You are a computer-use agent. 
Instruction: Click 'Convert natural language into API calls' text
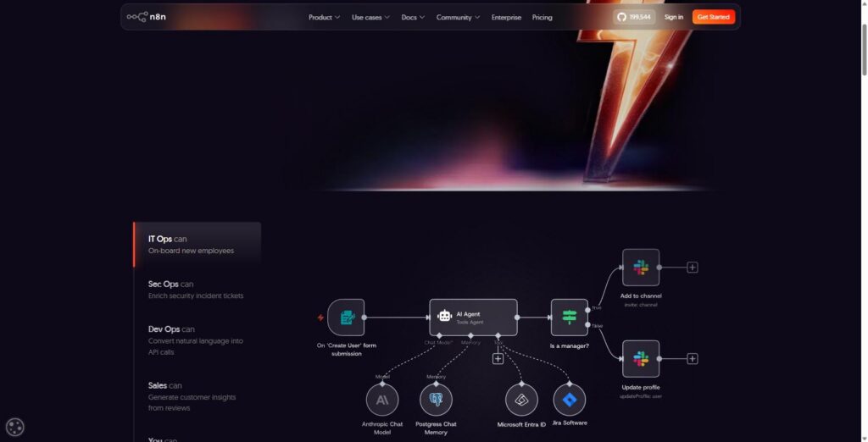196,346
